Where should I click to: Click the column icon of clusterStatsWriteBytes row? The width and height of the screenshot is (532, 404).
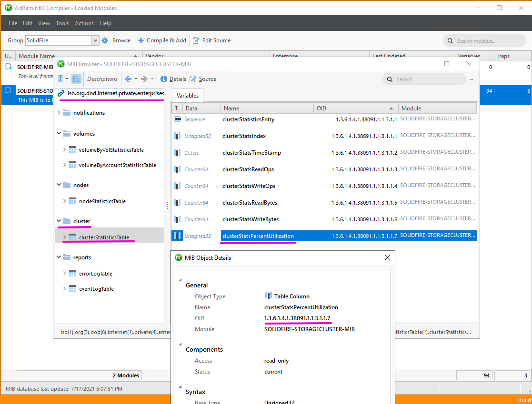(x=177, y=219)
